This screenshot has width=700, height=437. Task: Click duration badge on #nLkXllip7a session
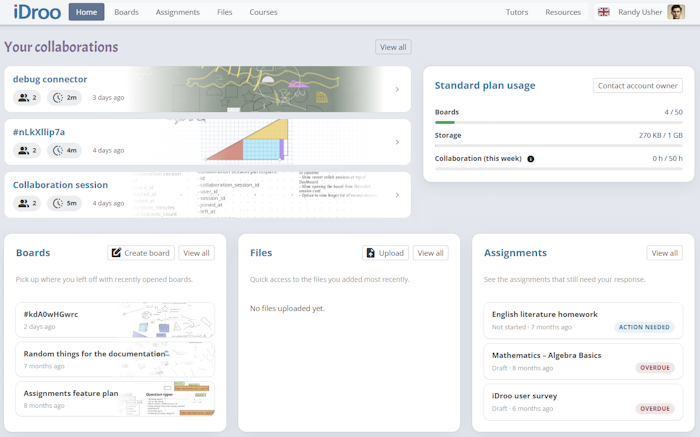point(66,150)
